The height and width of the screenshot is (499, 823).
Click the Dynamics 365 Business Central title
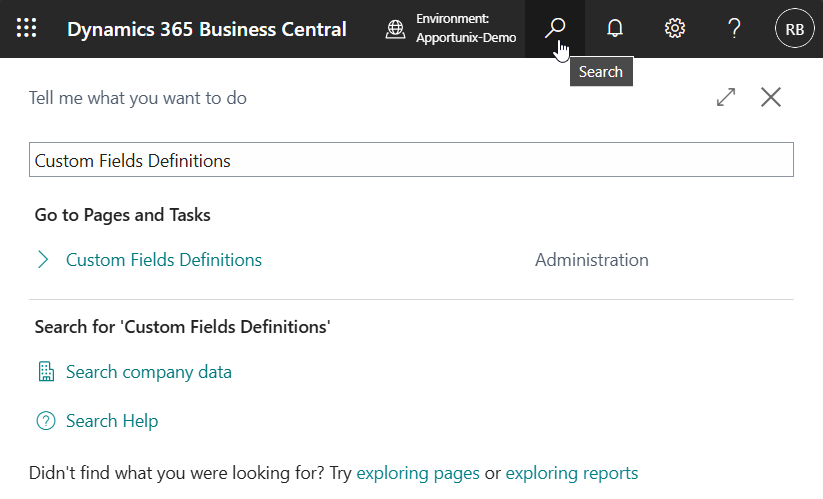click(206, 29)
